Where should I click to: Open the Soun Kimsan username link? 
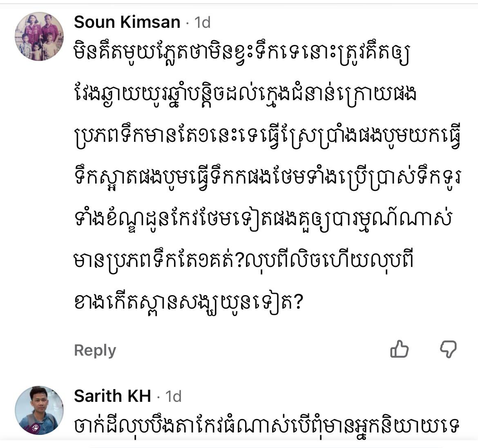tap(127, 22)
